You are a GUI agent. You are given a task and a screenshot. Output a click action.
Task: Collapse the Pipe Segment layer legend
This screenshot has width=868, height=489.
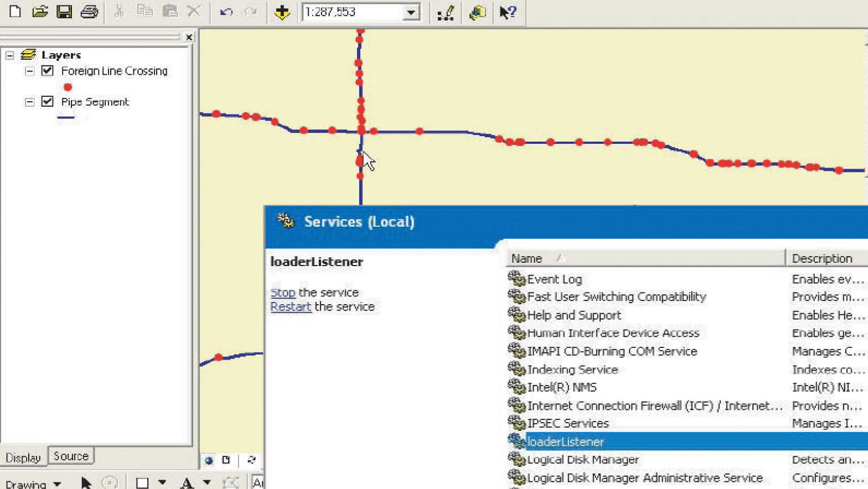[x=30, y=102]
